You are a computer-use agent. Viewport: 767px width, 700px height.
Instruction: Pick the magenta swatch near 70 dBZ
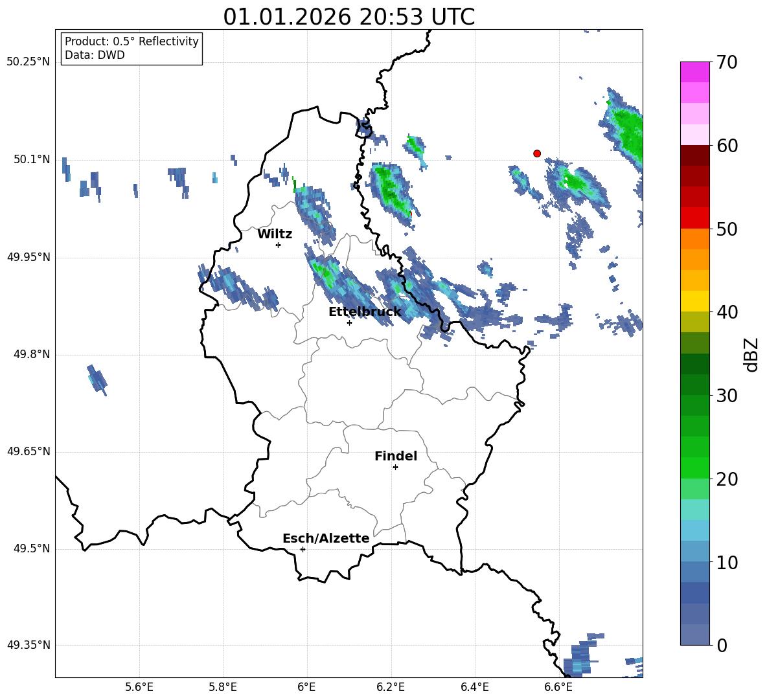(694, 72)
